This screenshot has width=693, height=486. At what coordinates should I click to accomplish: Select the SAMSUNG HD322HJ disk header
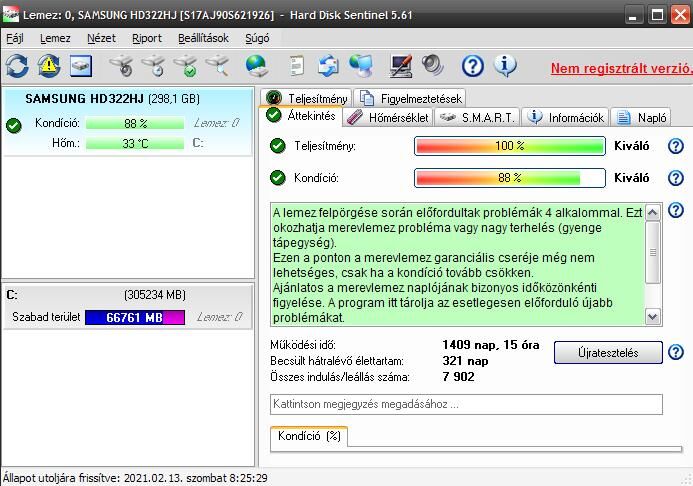pos(112,99)
